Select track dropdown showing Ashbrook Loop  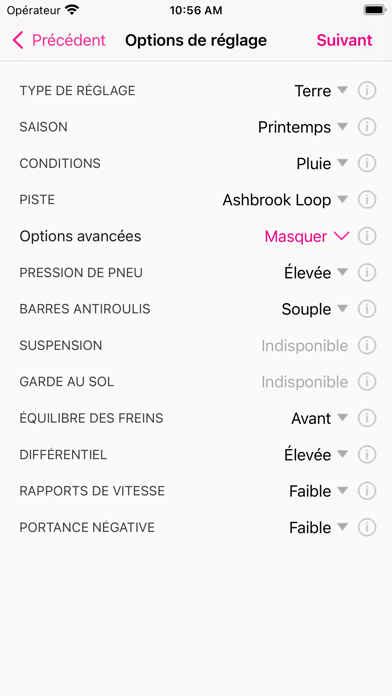(285, 200)
